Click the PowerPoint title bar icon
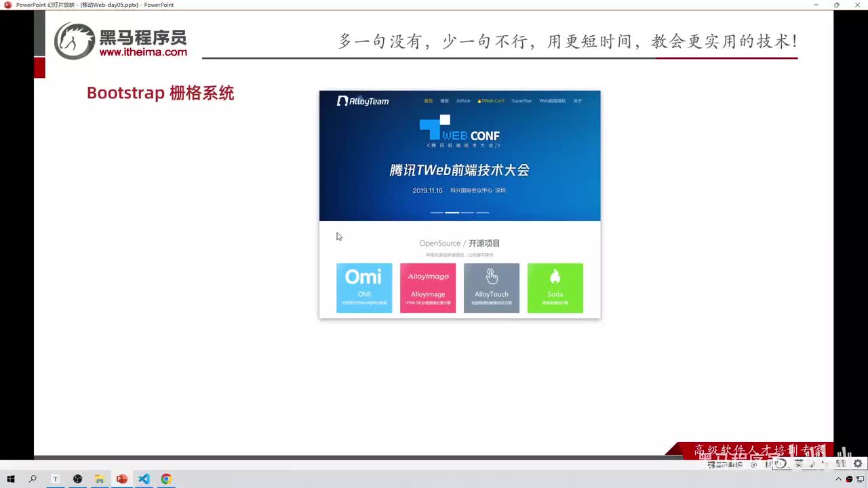 [7, 5]
